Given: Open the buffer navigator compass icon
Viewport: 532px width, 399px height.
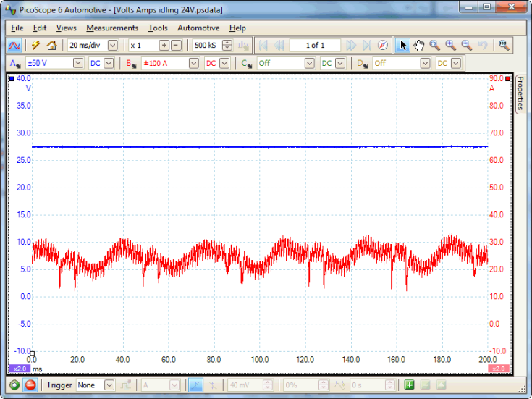Looking at the screenshot, I should (383, 45).
